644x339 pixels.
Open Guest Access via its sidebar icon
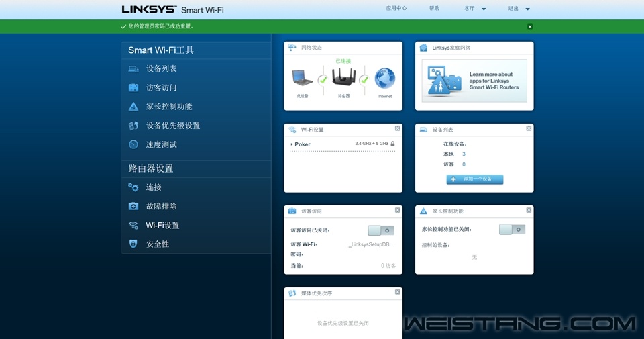[x=133, y=88]
